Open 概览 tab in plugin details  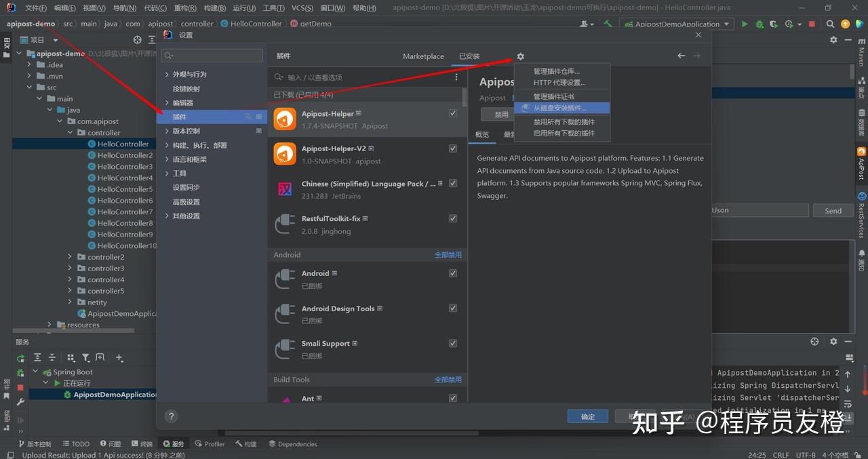pyautogui.click(x=482, y=134)
